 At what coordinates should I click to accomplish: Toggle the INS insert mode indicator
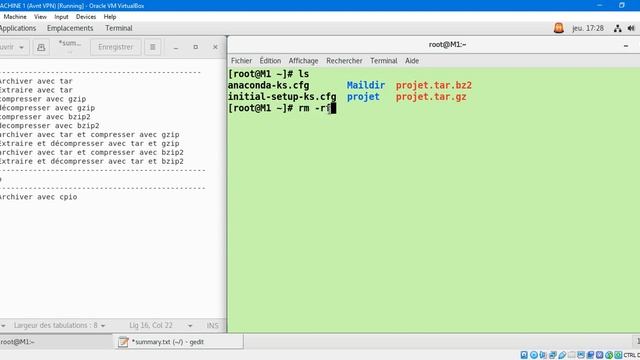tap(212, 325)
